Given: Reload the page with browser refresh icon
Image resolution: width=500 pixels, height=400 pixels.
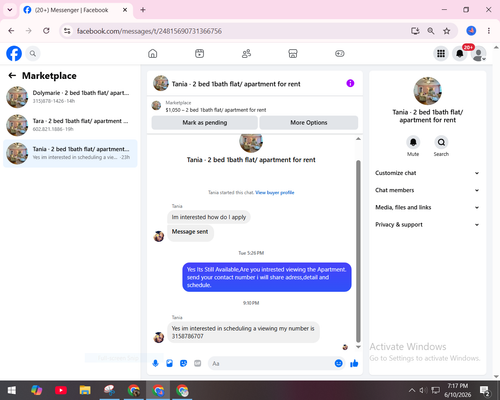Looking at the screenshot, I should coord(46,31).
